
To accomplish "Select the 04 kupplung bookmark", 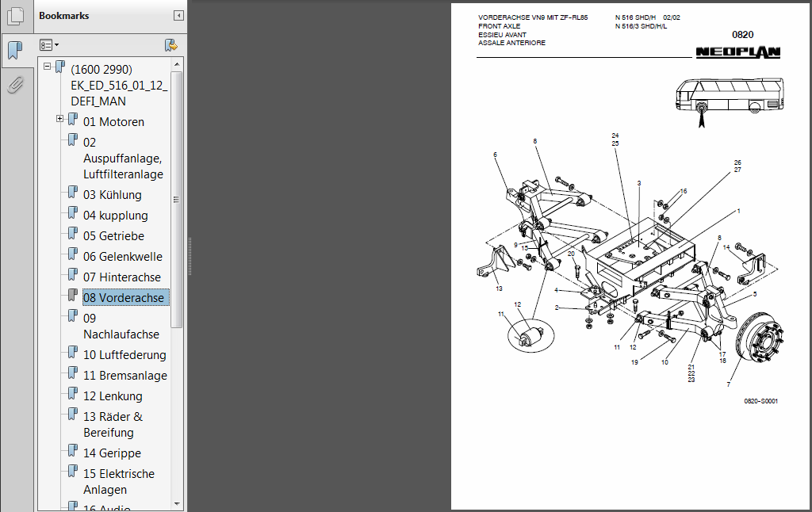I will 116,216.
